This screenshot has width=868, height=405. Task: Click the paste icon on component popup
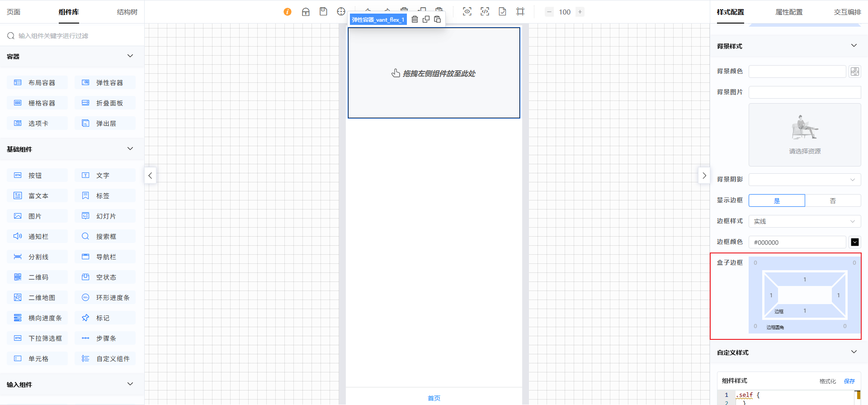(437, 19)
